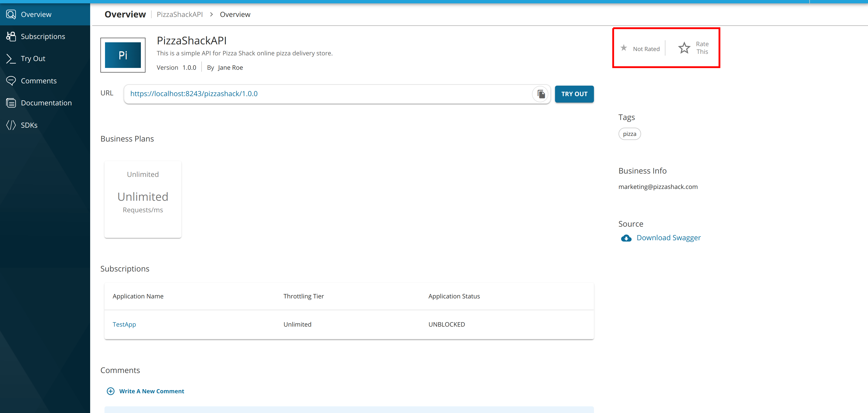The image size is (868, 413).
Task: Click the Overview magnifier icon in sidebar
Action: [x=11, y=15]
